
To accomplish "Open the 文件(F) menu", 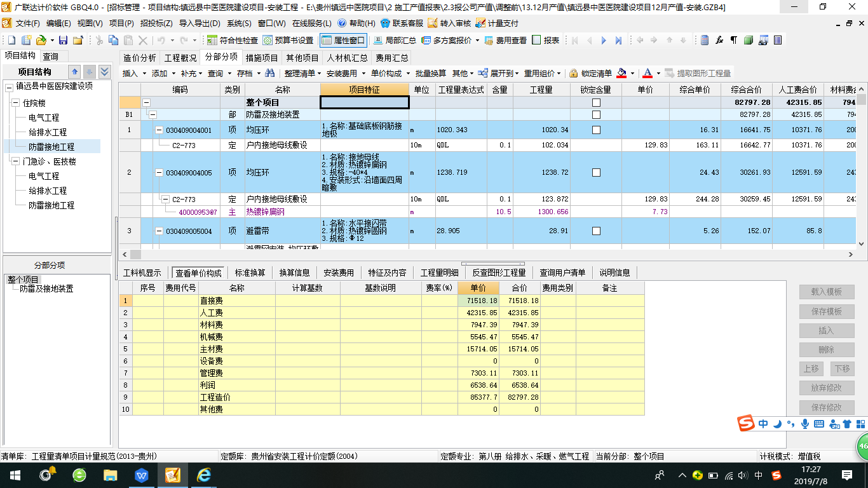I will click(27, 24).
